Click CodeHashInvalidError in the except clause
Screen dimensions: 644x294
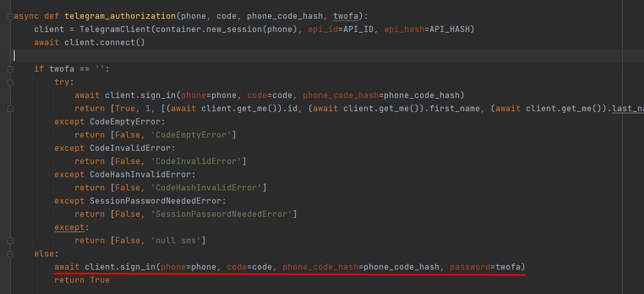tap(140, 175)
